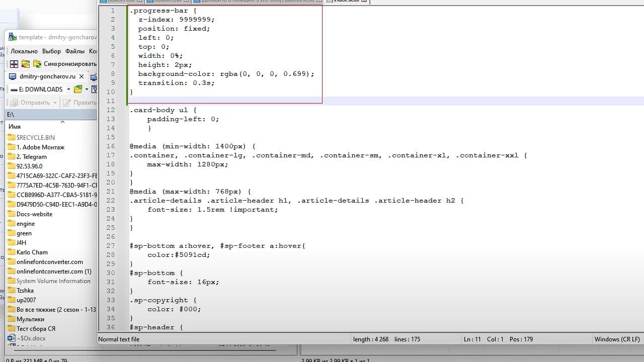The height and width of the screenshot is (362, 644).
Task: Click the .card-body ul selector line
Action: pyautogui.click(x=163, y=110)
